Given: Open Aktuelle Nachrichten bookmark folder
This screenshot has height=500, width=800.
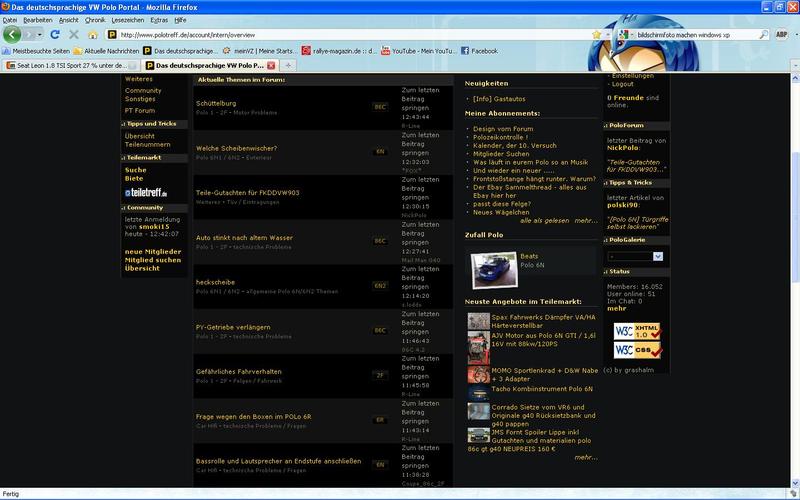Looking at the screenshot, I should (x=106, y=51).
